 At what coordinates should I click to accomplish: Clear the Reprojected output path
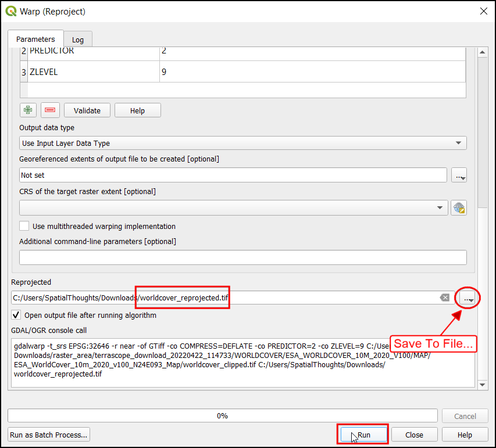click(x=444, y=298)
